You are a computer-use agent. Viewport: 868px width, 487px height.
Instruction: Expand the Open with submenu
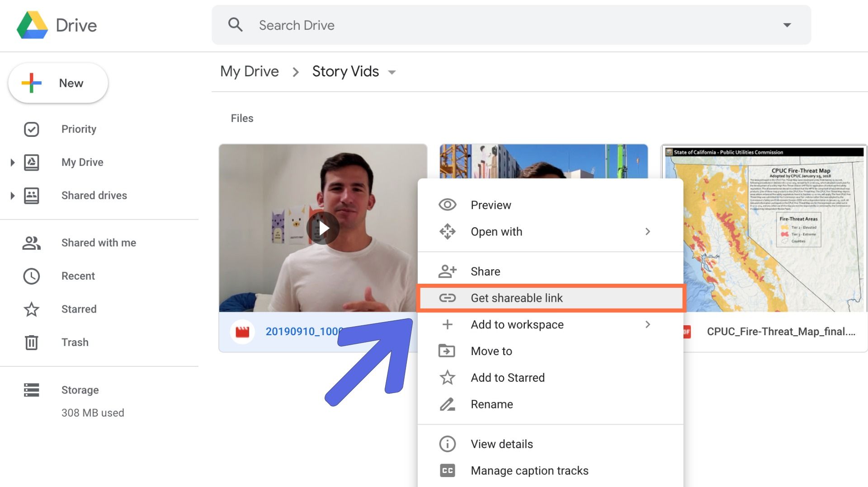pyautogui.click(x=648, y=231)
